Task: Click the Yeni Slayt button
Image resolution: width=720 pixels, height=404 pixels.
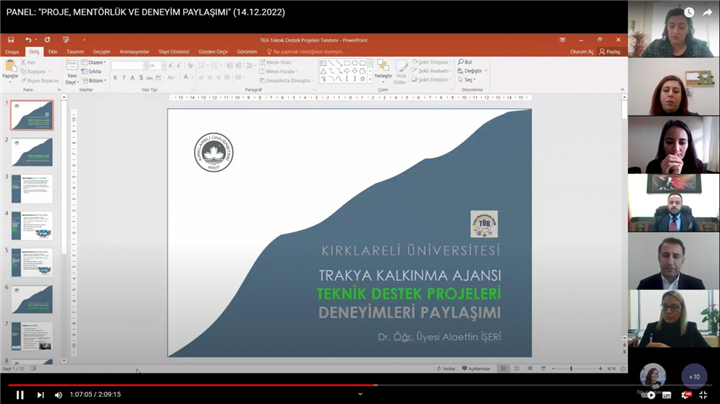Action: 72,72
